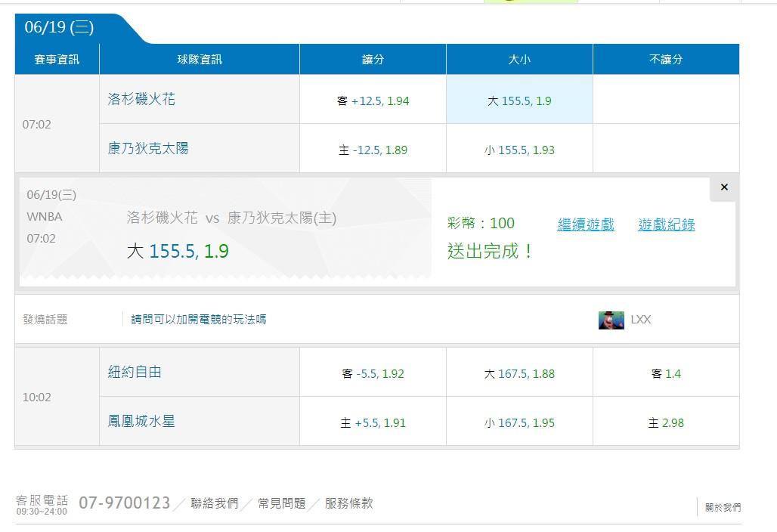Open the 繼續遊戲 link
The width and height of the screenshot is (777, 532).
point(586,224)
